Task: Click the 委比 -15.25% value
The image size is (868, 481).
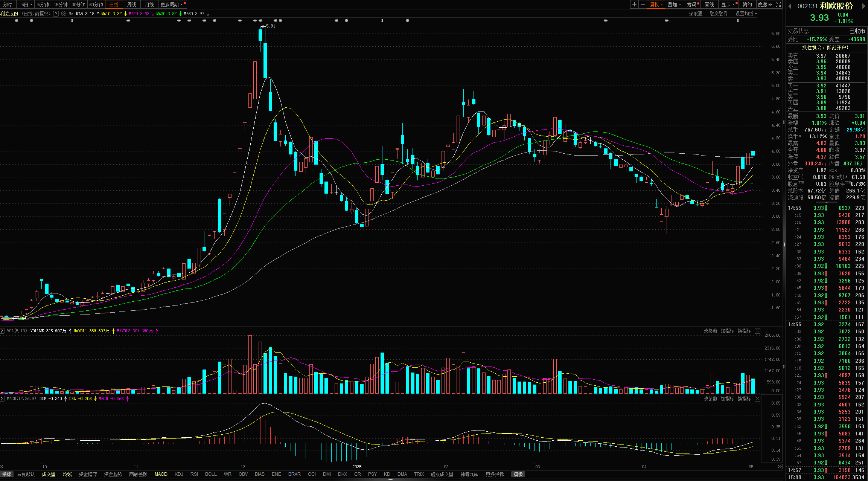Action: [817, 39]
